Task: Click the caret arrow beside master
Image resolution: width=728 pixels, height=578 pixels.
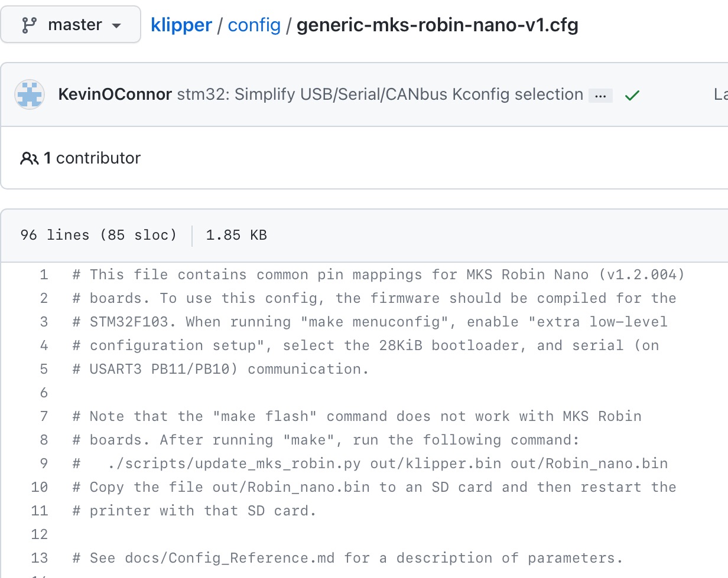Action: point(116,26)
